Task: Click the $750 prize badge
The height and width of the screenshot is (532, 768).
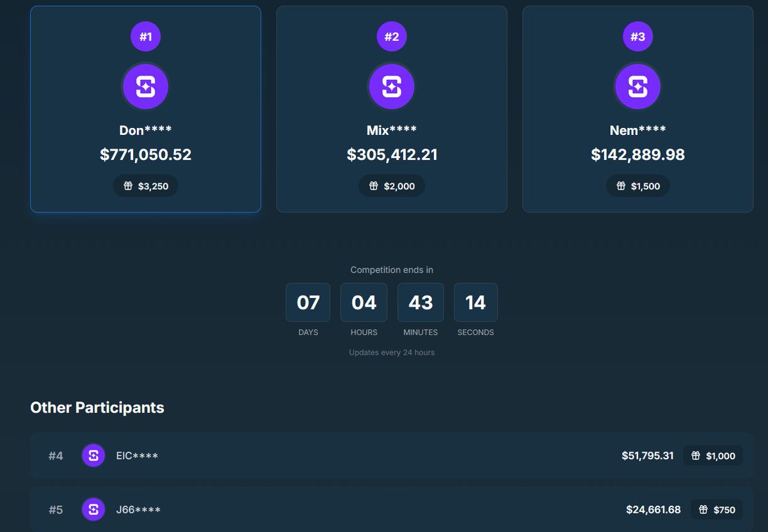Action: click(717, 509)
